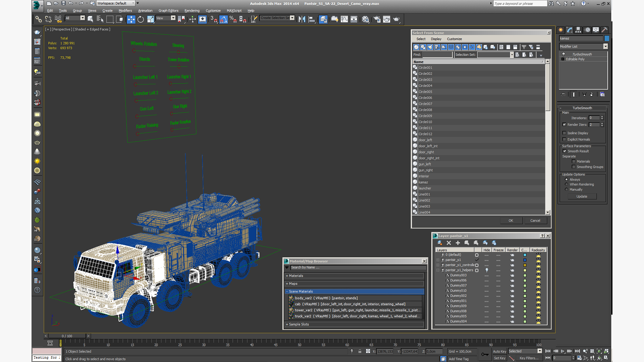Open the MAXScript menu

tap(234, 11)
